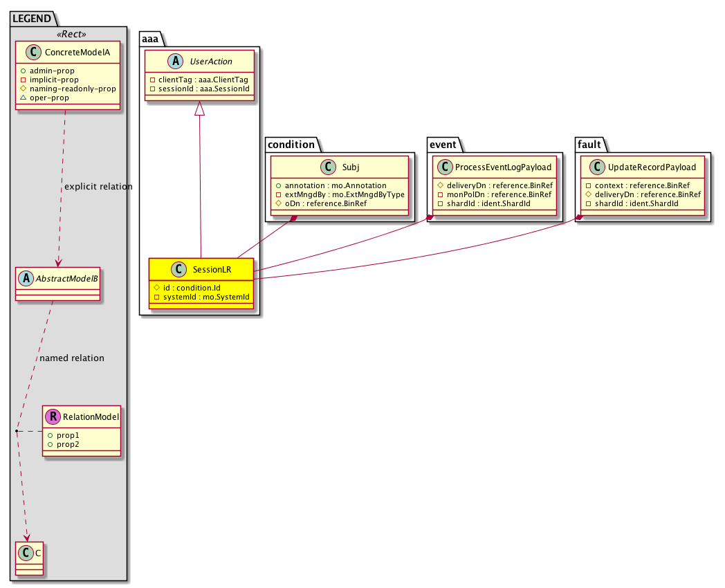
Task: Click the fault package tab
Action: (x=590, y=144)
